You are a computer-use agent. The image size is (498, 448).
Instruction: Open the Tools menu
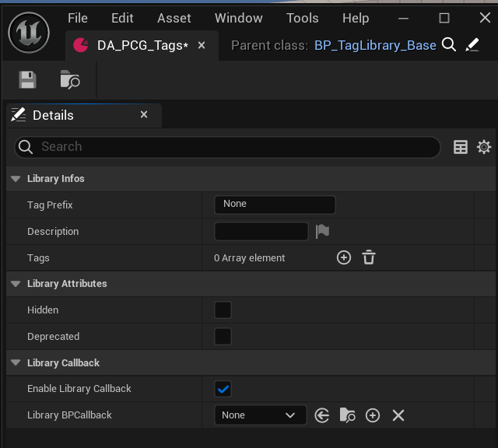[x=302, y=18]
